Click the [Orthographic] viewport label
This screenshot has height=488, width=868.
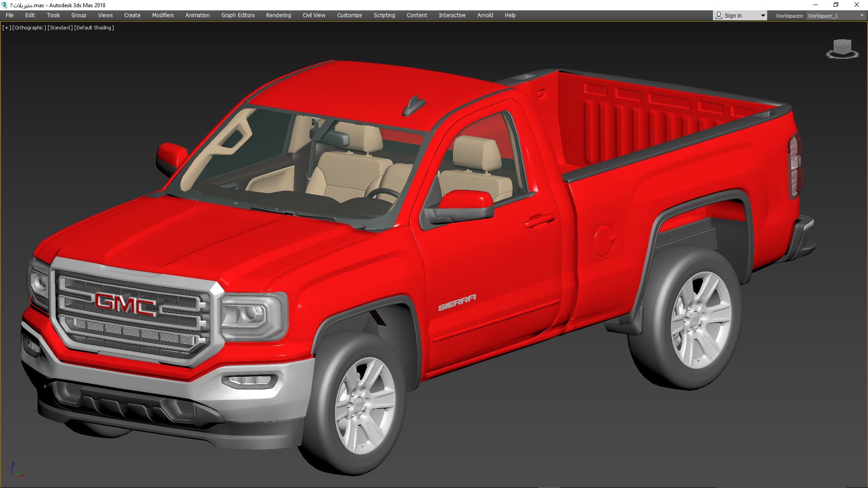point(29,28)
